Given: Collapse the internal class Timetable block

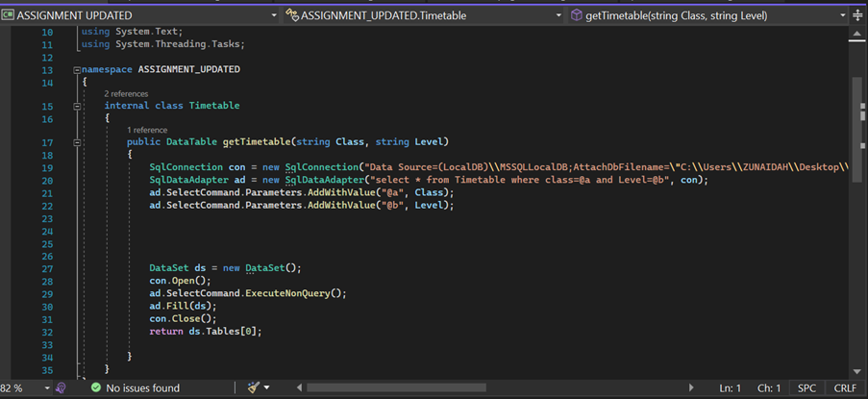Looking at the screenshot, I should point(76,107).
